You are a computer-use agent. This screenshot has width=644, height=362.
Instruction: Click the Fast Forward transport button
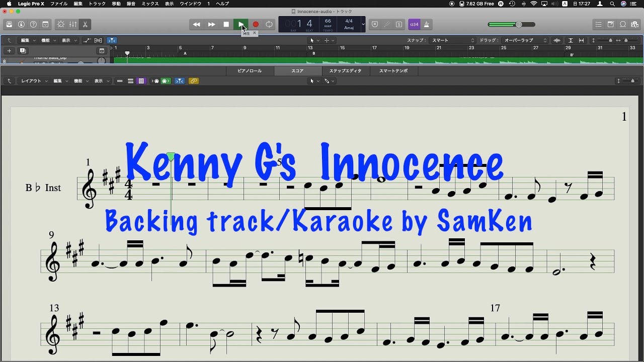[212, 24]
